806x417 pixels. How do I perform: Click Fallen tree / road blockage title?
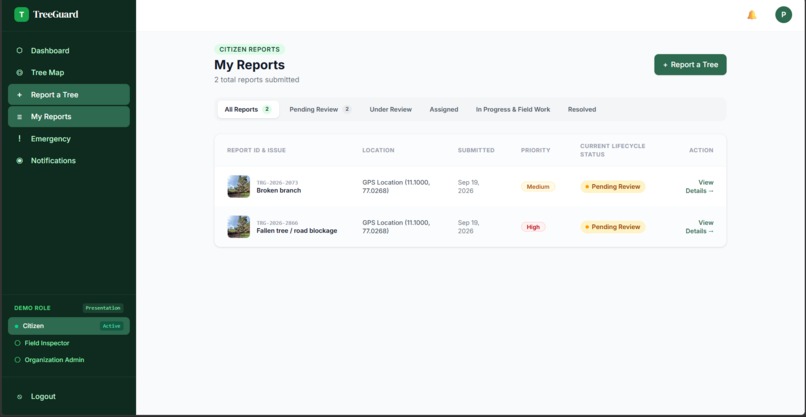click(x=297, y=231)
